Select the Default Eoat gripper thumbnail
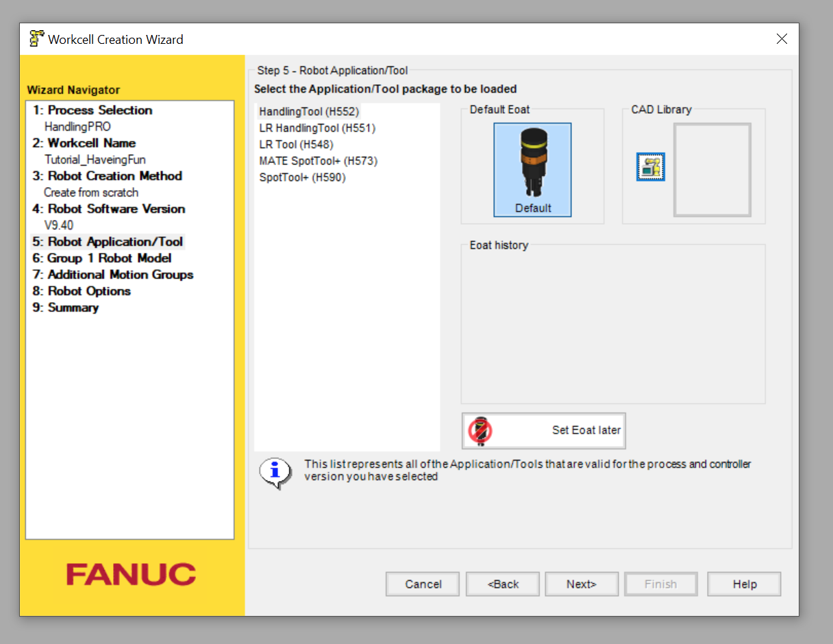This screenshot has width=833, height=644. click(x=532, y=170)
